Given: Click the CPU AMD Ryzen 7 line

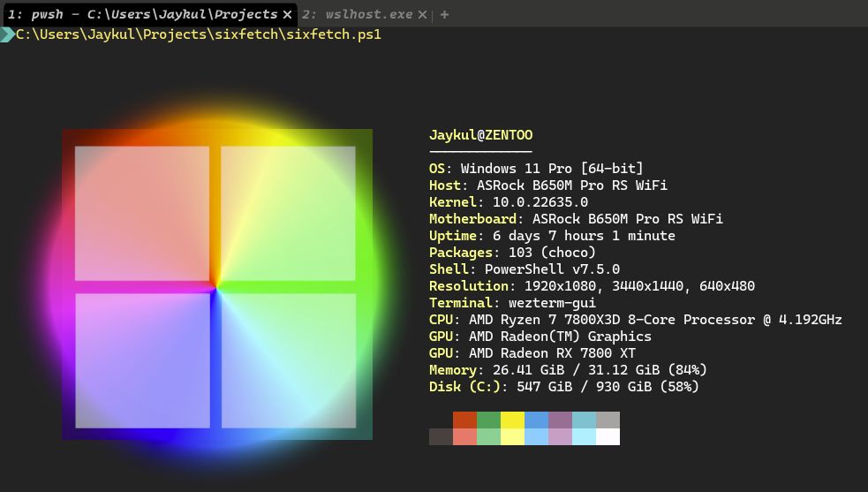Looking at the screenshot, I should click(636, 320).
